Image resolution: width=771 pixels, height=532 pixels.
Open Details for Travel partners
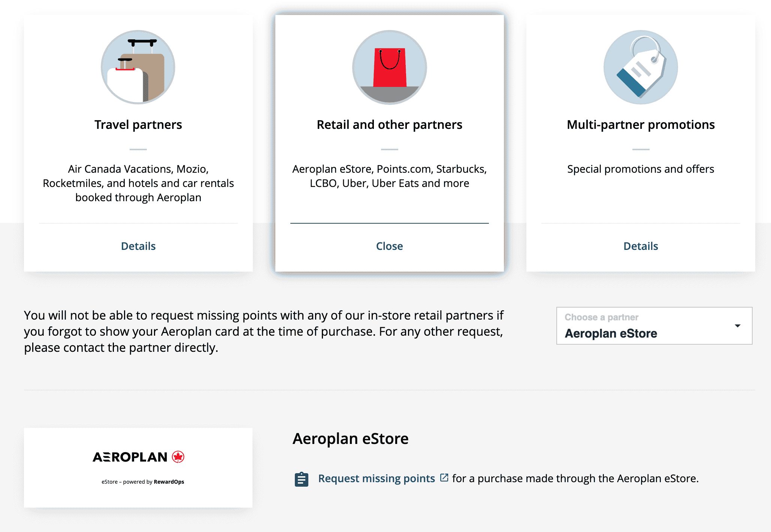[138, 246]
